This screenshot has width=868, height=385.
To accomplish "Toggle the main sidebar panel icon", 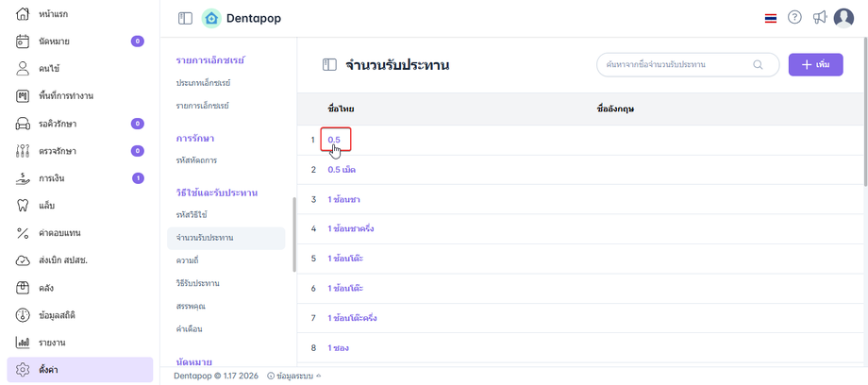I will [x=185, y=18].
